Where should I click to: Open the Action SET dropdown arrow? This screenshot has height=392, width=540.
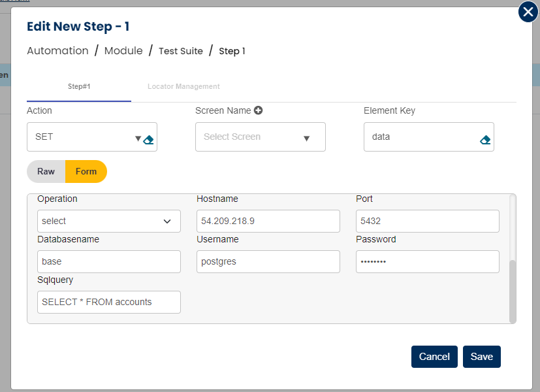(138, 139)
